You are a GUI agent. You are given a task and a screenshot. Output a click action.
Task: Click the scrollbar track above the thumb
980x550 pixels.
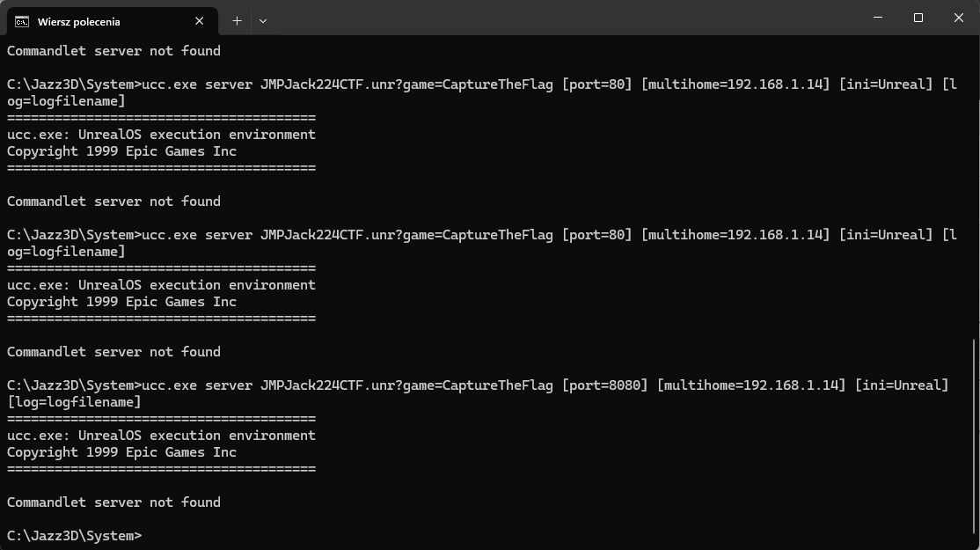pyautogui.click(x=975, y=187)
